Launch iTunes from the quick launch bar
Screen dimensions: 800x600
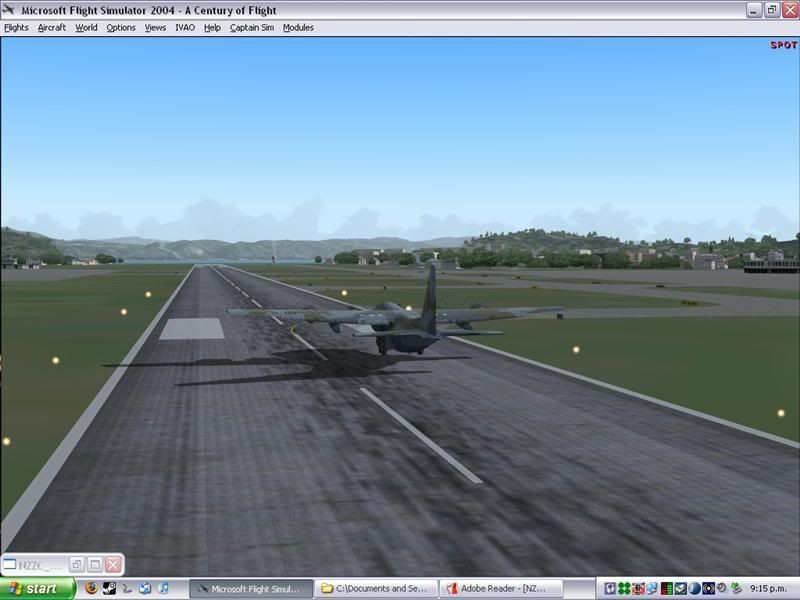click(163, 589)
